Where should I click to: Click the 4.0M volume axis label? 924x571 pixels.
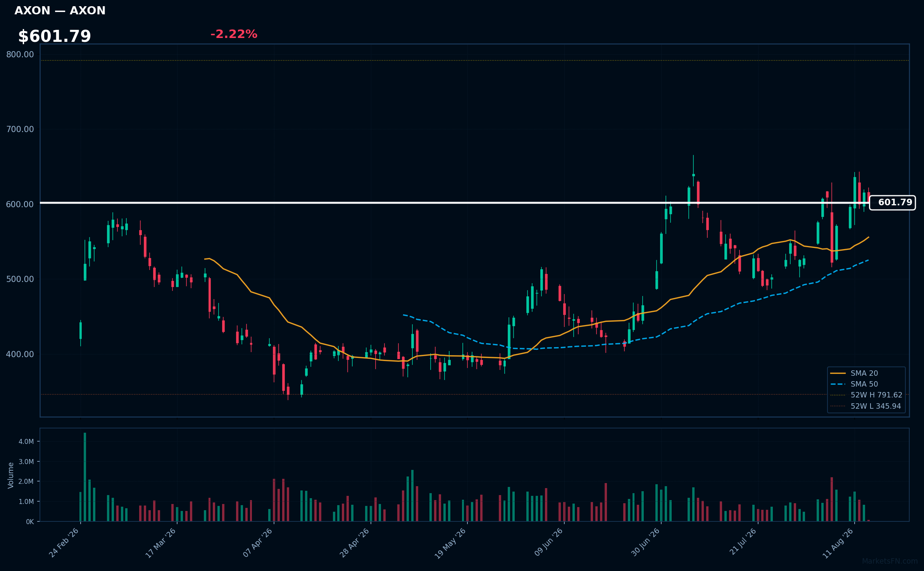tap(26, 442)
